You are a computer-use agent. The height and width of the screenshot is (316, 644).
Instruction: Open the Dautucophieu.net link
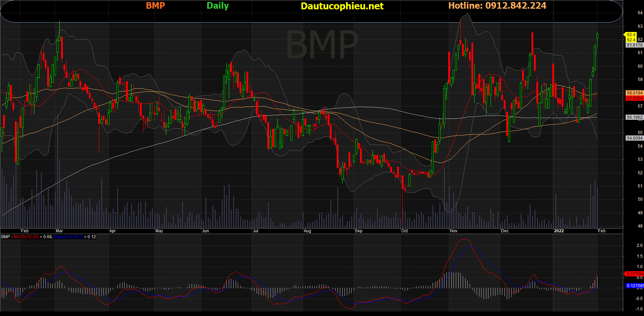pos(342,6)
